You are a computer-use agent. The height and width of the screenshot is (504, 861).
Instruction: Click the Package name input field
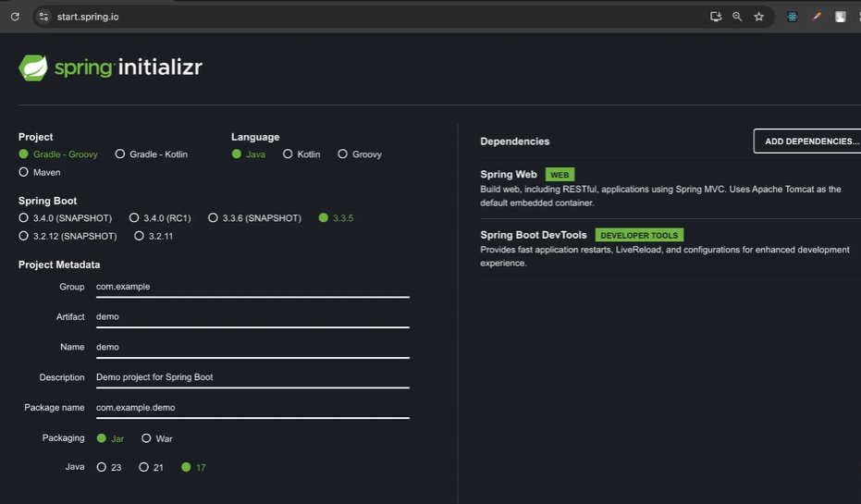tap(252, 408)
